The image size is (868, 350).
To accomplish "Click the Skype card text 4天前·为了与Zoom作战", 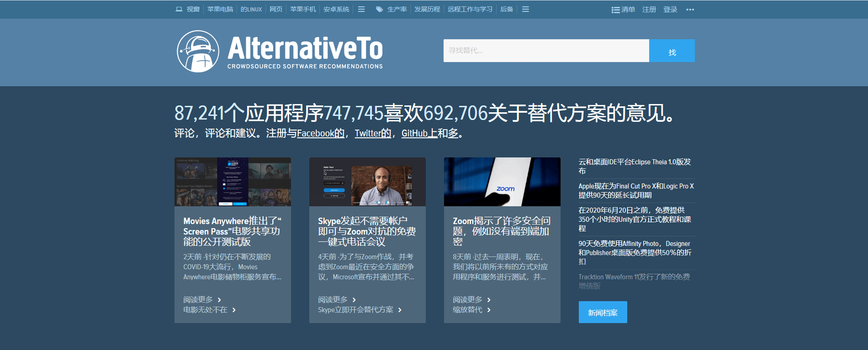I will point(365,257).
